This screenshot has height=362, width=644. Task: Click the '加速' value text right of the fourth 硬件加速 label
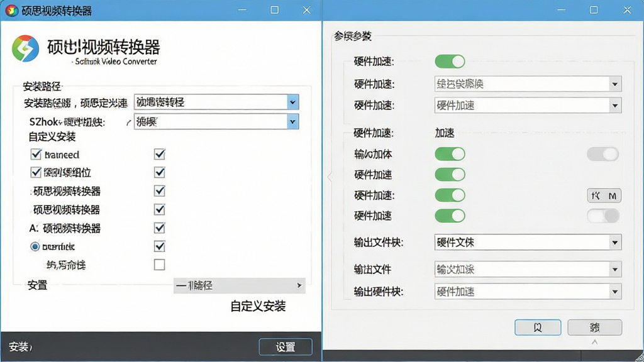[445, 133]
